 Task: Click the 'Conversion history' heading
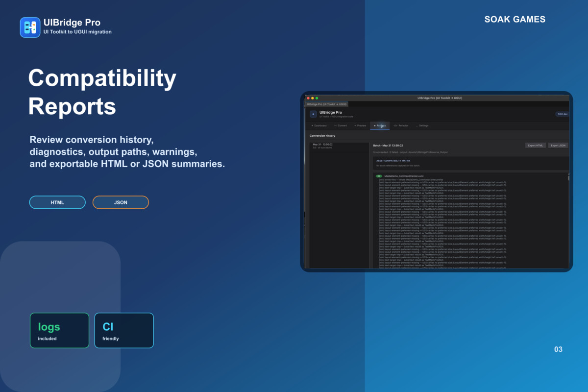pos(322,136)
